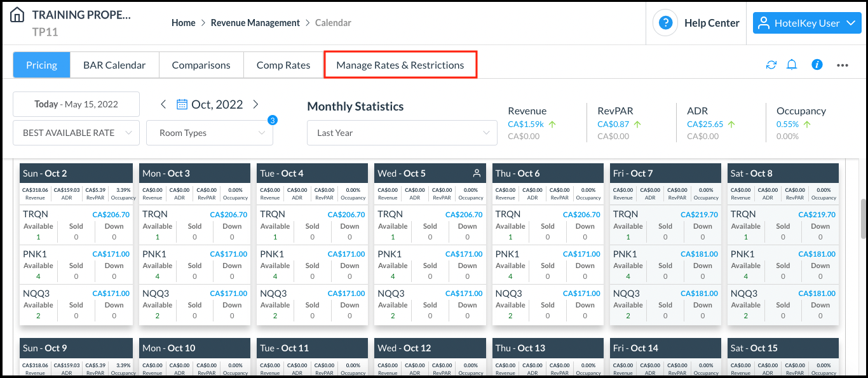Click the Home breadcrumb link

tap(183, 22)
